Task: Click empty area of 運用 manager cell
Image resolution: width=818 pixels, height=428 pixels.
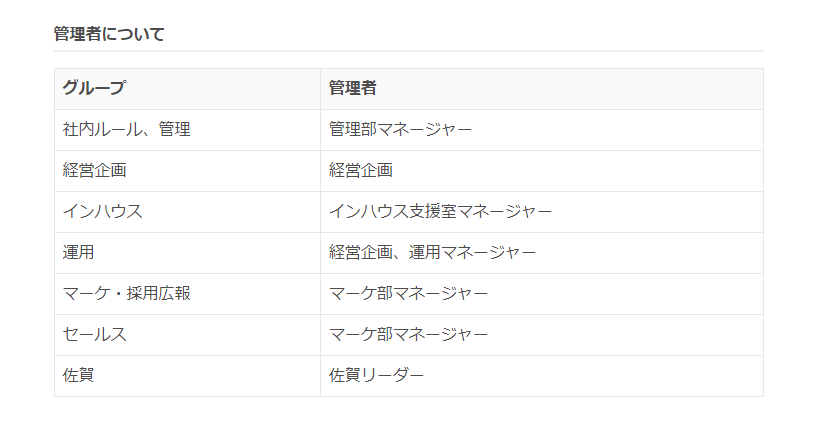Action: point(647,253)
